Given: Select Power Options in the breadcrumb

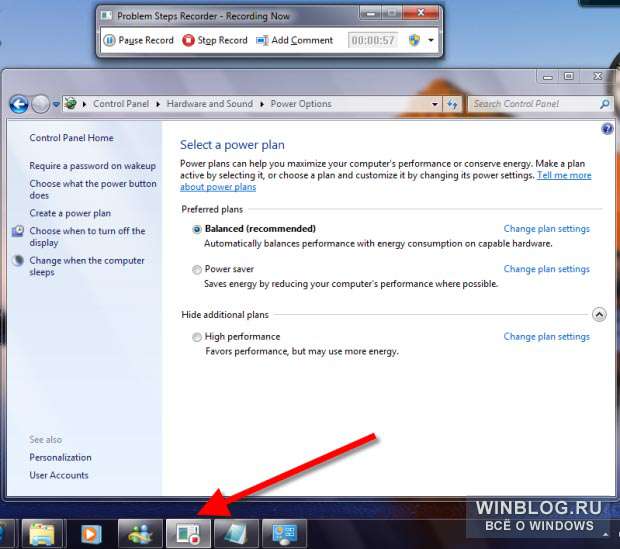Looking at the screenshot, I should pyautogui.click(x=301, y=104).
